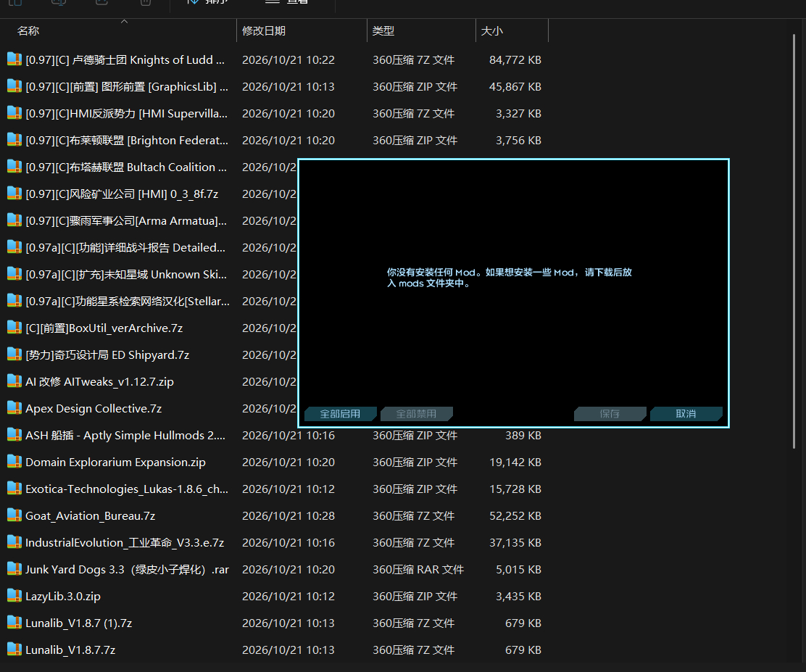Cancel the mod dialog with 取消

tap(686, 414)
